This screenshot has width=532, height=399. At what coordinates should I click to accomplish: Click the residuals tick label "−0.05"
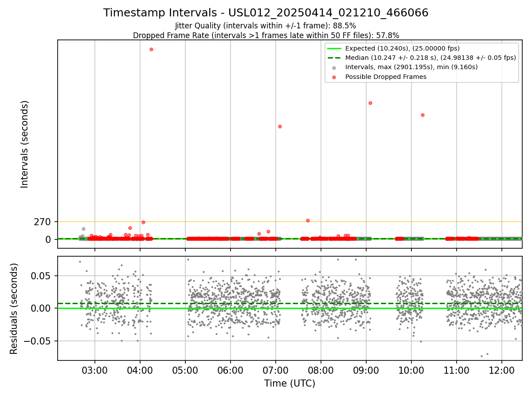click(38, 341)
